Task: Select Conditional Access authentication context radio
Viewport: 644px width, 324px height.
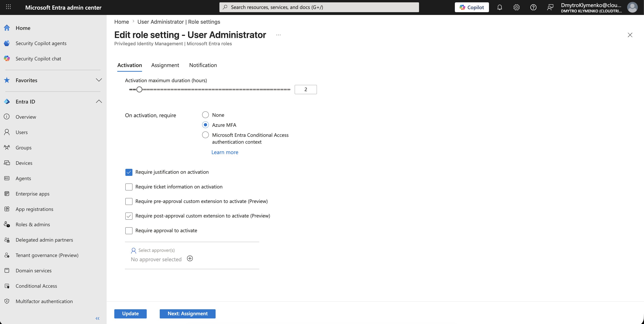Action: pyautogui.click(x=205, y=135)
